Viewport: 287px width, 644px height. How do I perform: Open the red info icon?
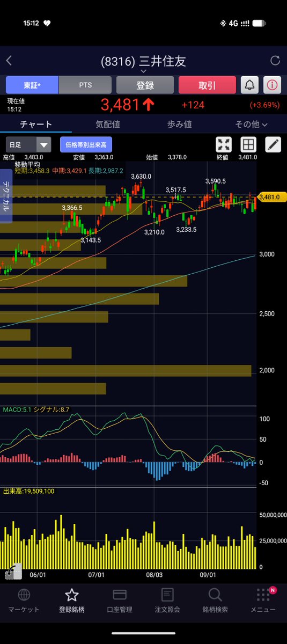(x=273, y=85)
